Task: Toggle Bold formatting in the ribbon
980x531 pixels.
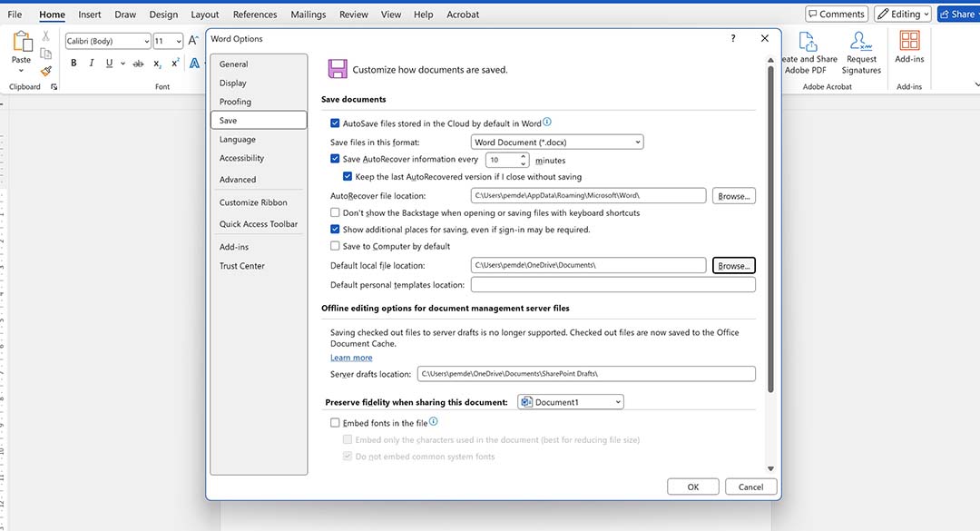Action: 73,64
